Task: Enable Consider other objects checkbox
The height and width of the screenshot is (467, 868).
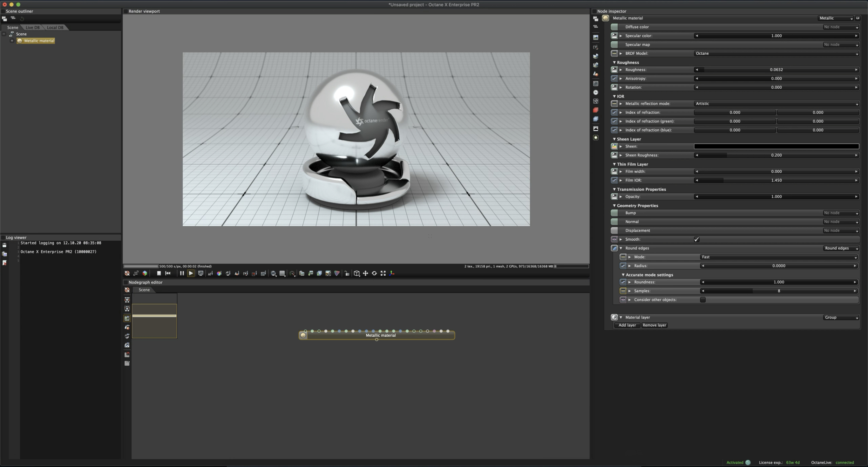Action: (x=702, y=300)
